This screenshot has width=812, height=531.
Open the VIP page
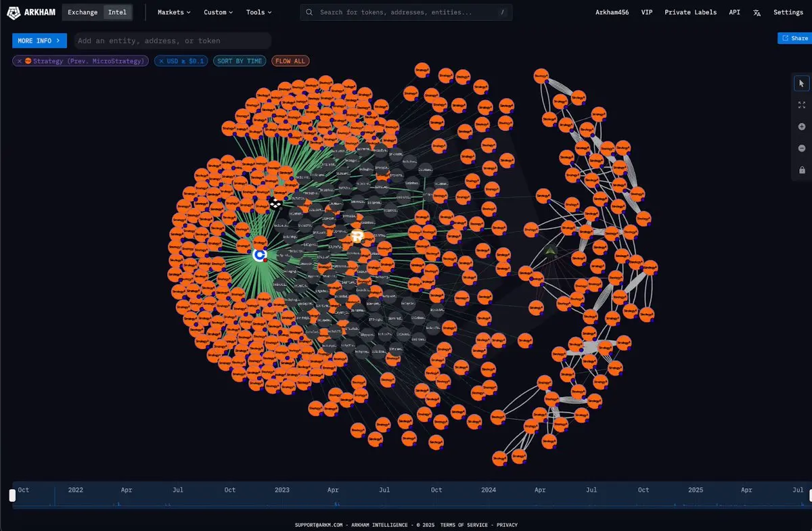point(647,12)
